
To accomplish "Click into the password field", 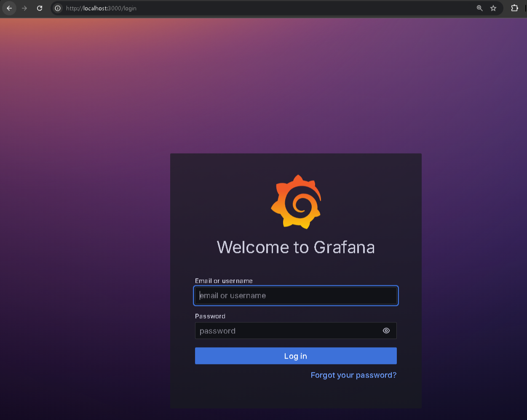I will click(x=296, y=331).
